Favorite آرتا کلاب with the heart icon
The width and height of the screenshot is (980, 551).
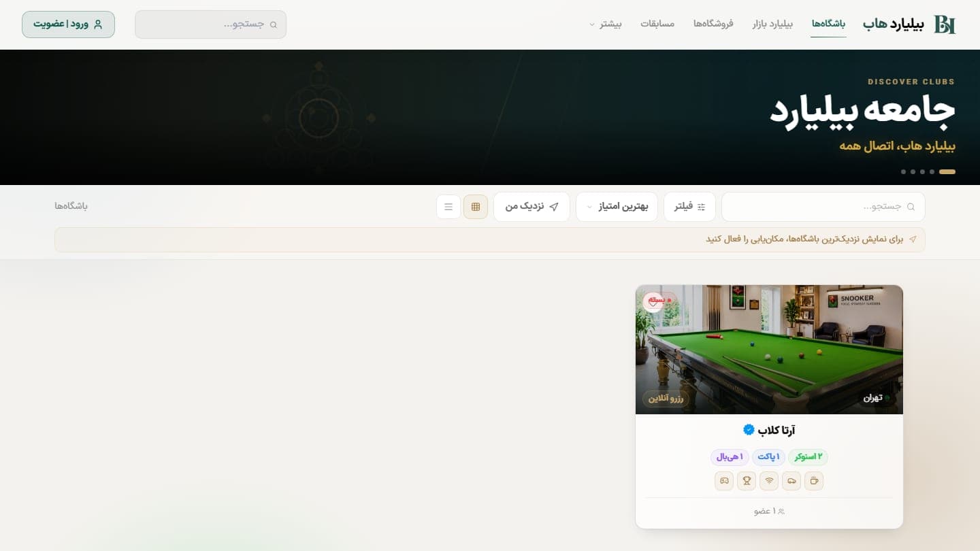coord(653,303)
